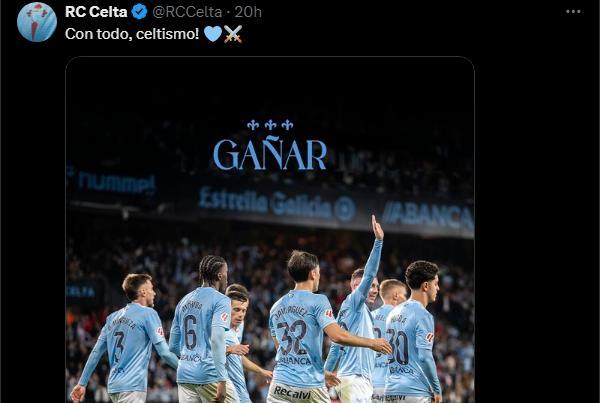Open the three-dot more options menu

pos(573,11)
